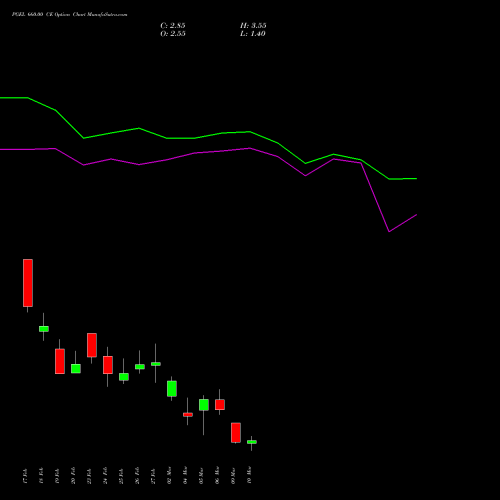
Task: Click the low value 'L: 1.40'
Action: tap(253, 34)
